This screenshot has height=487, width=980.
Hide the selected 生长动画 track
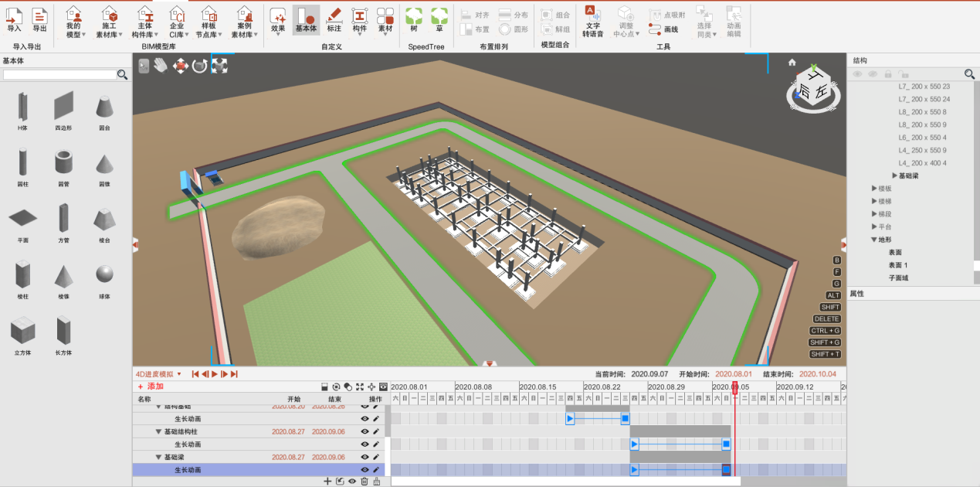(x=364, y=468)
